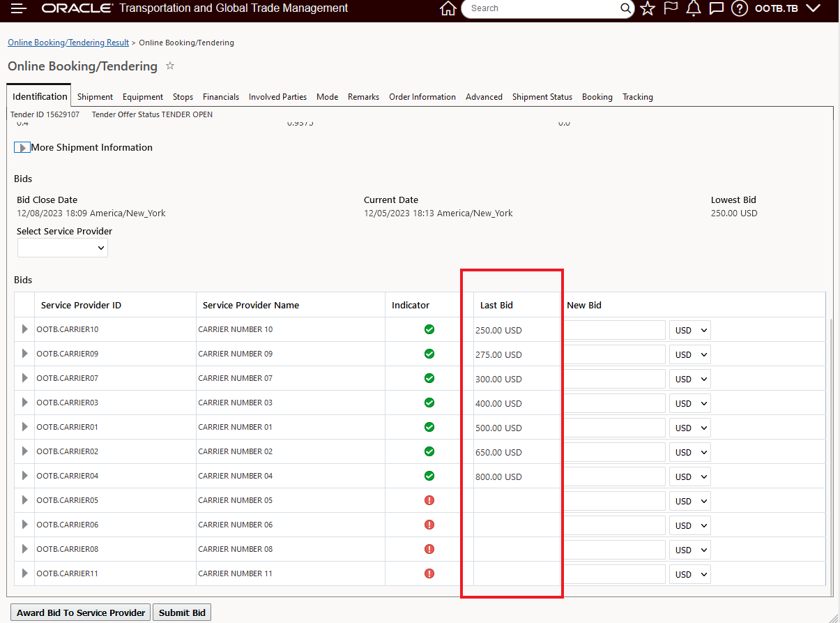This screenshot has height=623, width=840.
Task: Switch to the Shipment tab
Action: coord(95,97)
